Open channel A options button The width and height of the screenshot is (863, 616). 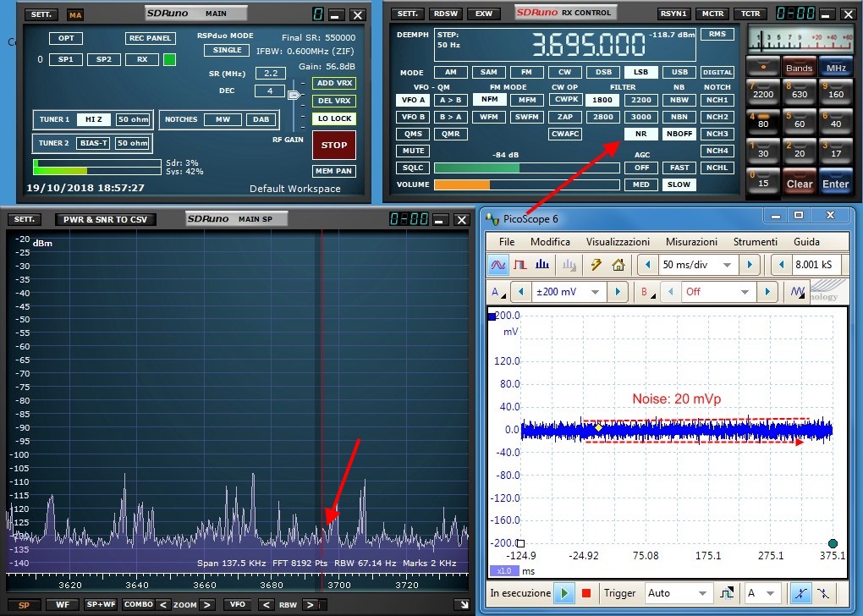tap(498, 292)
